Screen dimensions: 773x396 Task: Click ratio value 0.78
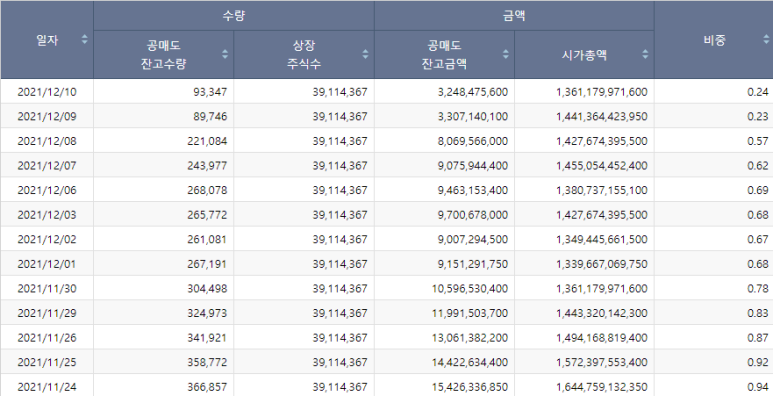pyautogui.click(x=758, y=288)
